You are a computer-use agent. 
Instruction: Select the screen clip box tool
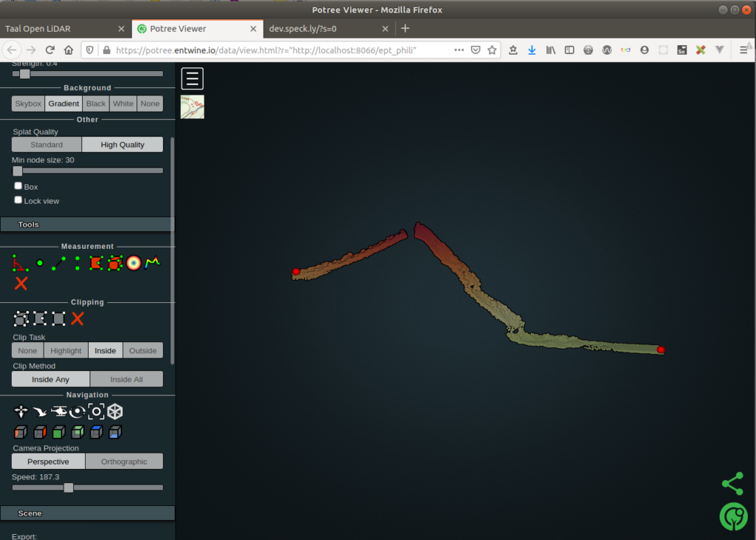(58, 318)
